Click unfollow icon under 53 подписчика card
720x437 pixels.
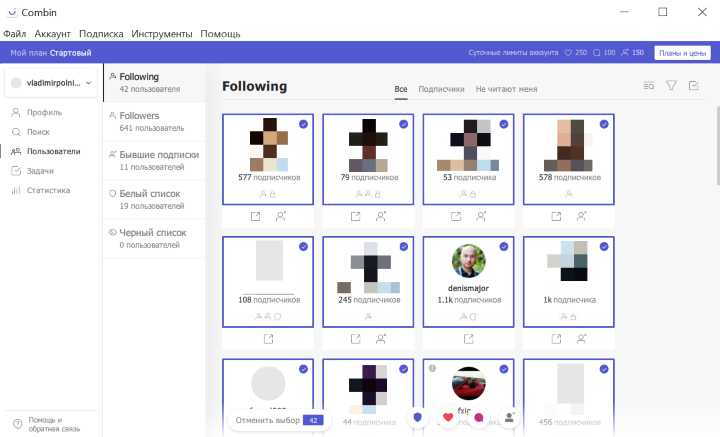tap(481, 216)
